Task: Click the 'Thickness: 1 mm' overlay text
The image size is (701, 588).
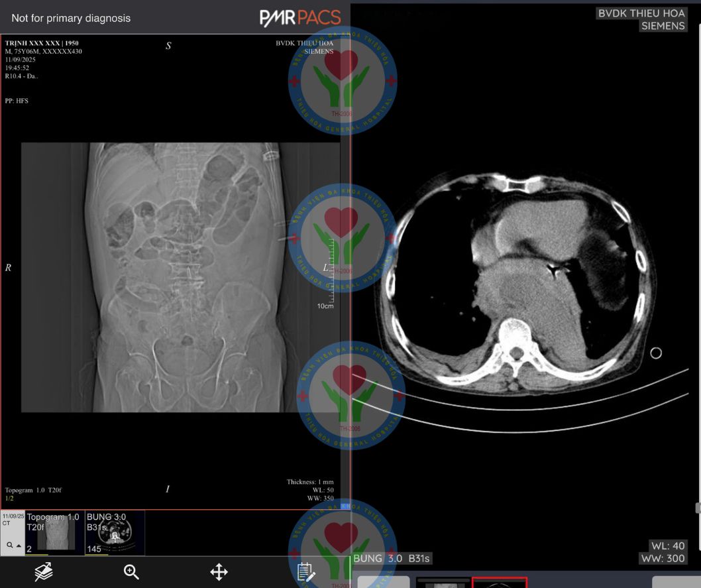Action: click(310, 482)
